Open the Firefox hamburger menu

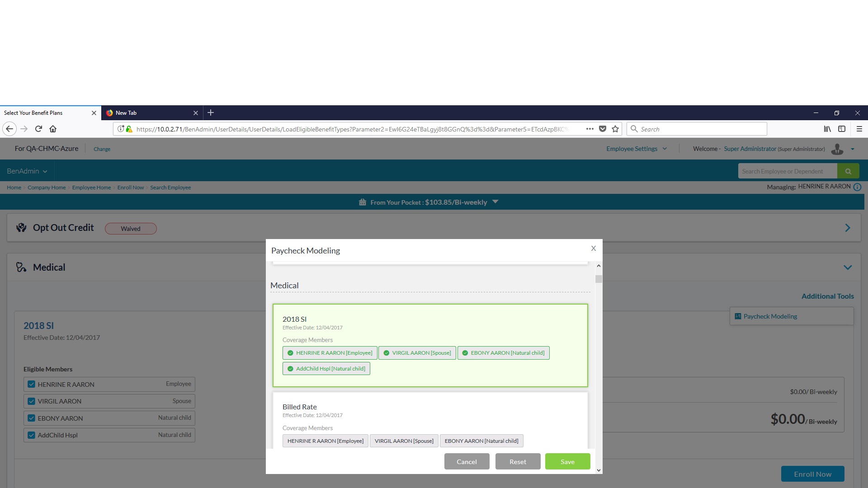pos(859,129)
